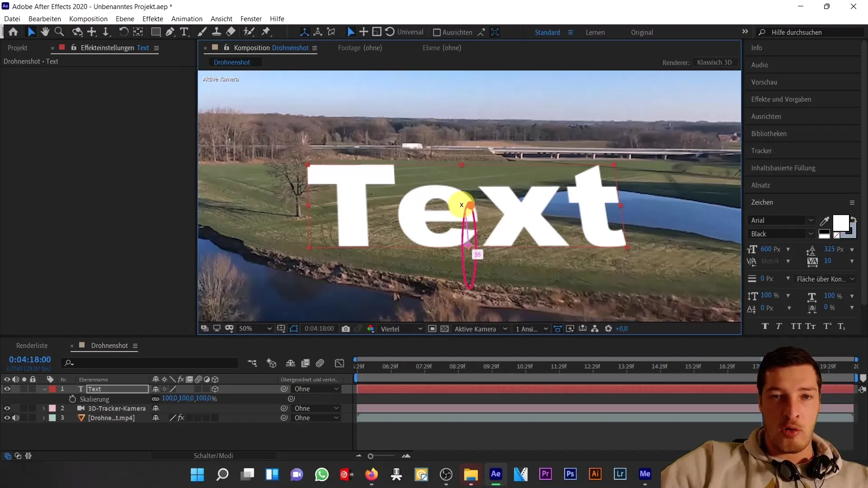
Task: Open the Black font style dropdown
Action: tap(781, 234)
